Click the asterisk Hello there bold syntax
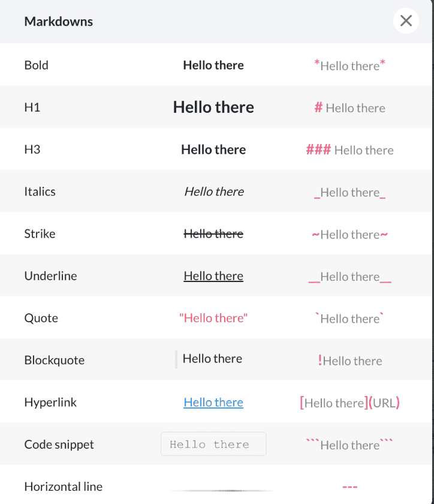This screenshot has width=434, height=504. 349,65
